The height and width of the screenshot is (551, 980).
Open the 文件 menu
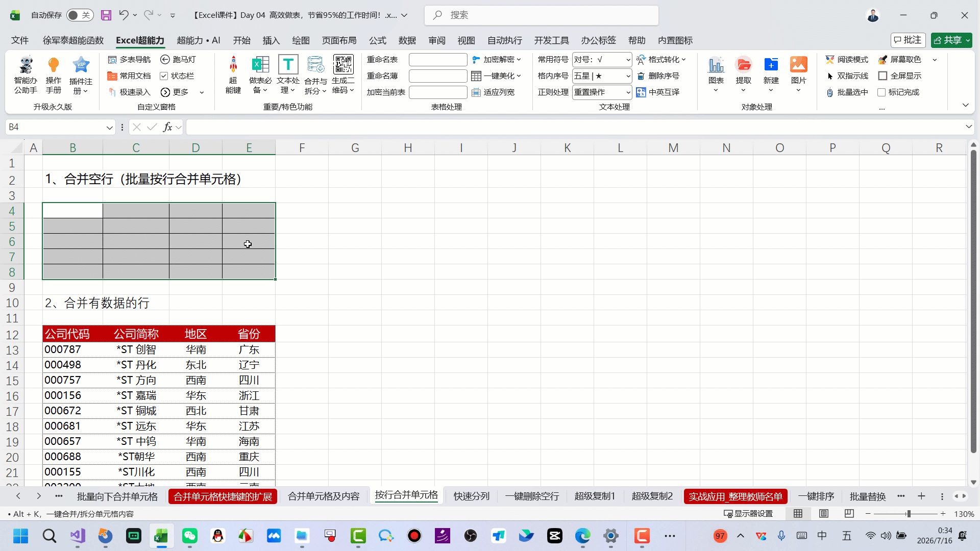coord(20,40)
